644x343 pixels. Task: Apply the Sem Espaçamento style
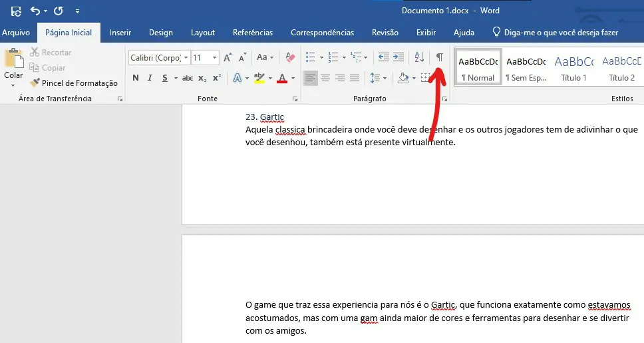tap(526, 67)
